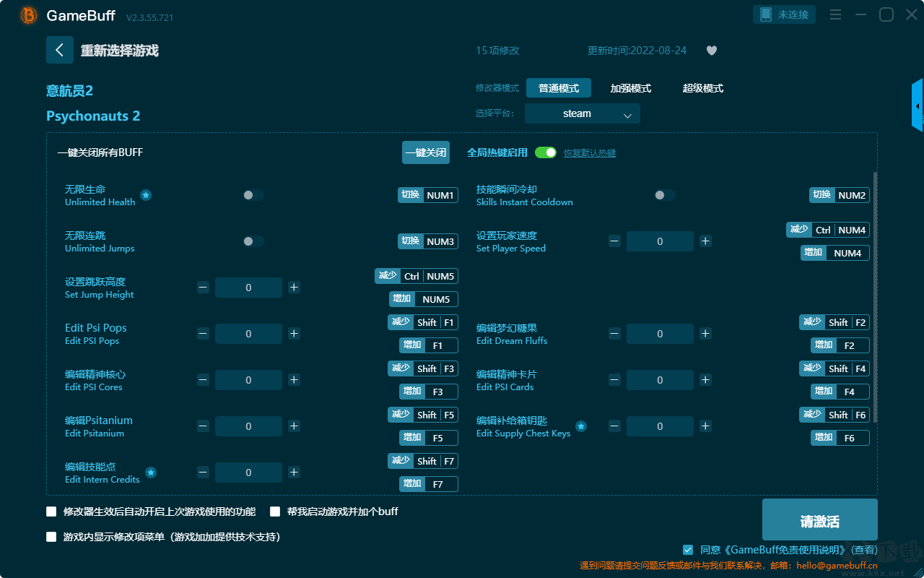Increase Edit Psitanium value

(294, 426)
